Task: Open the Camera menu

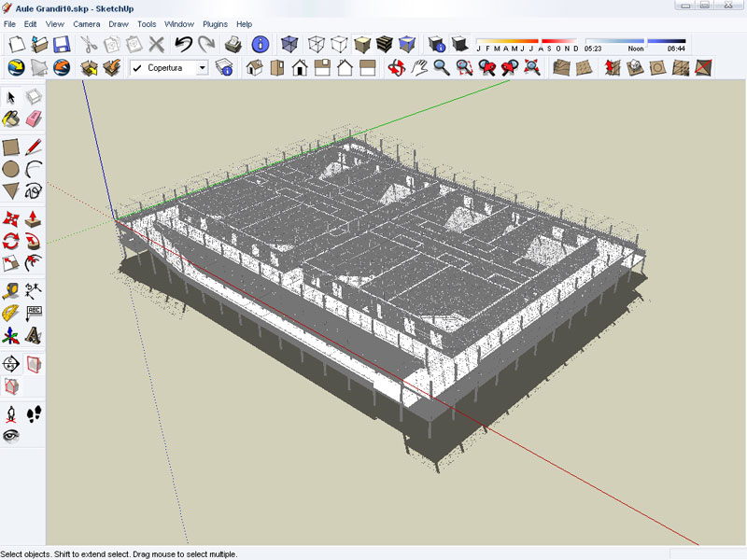Action: point(87,24)
